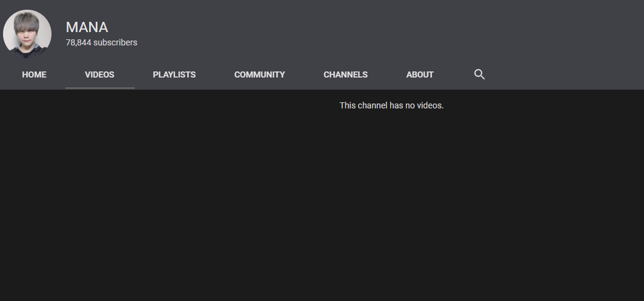The height and width of the screenshot is (301, 644).
Task: Select the VIDEOS tab
Action: pyautogui.click(x=99, y=74)
